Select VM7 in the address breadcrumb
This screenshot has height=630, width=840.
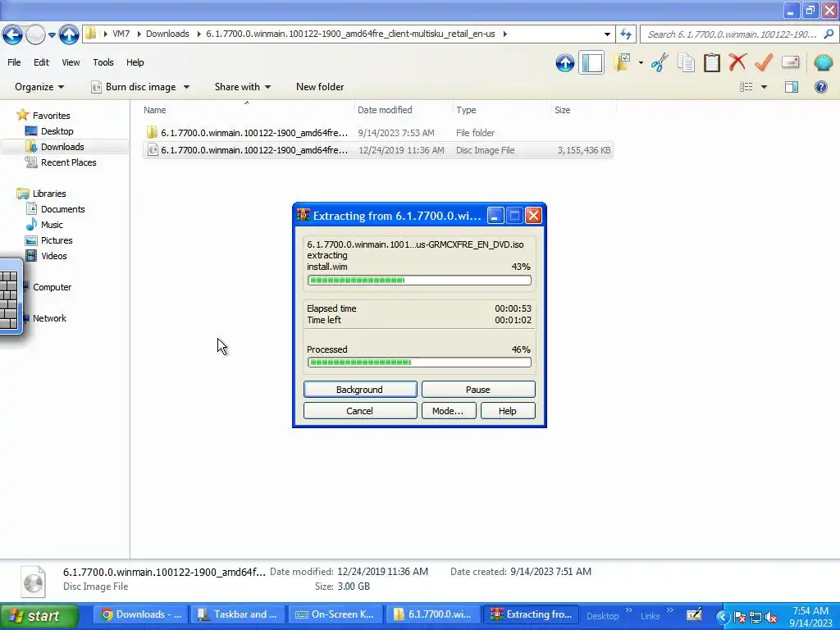tap(121, 34)
